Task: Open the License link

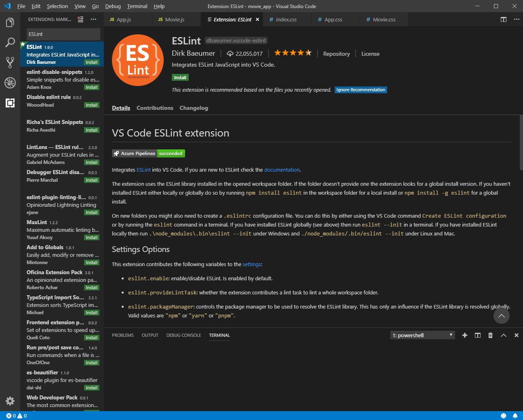Action: click(x=370, y=54)
